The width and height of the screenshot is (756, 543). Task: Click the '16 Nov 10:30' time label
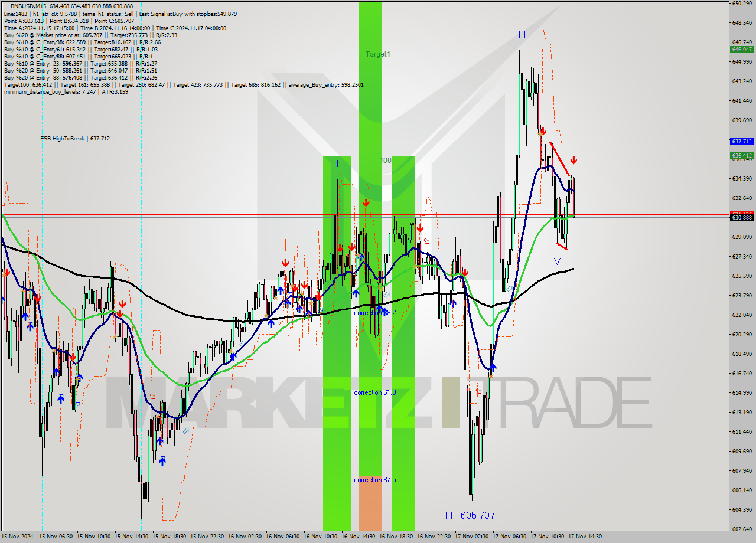pyautogui.click(x=321, y=537)
